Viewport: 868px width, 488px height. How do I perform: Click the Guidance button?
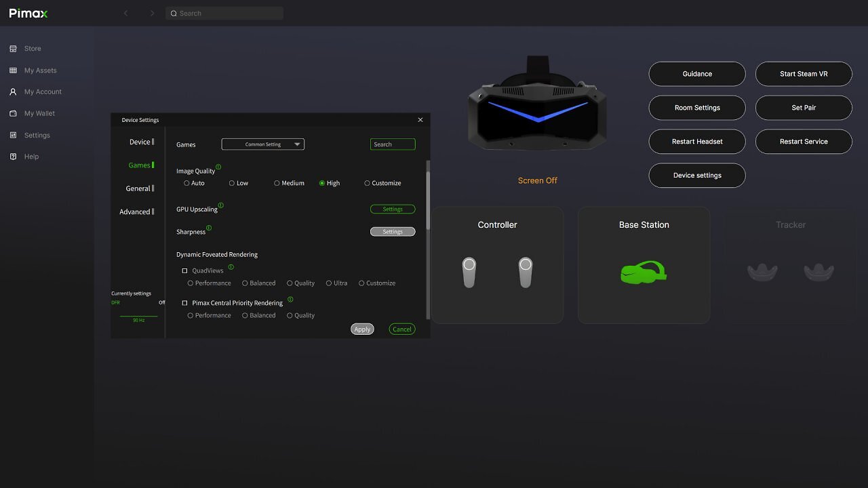[x=697, y=74]
